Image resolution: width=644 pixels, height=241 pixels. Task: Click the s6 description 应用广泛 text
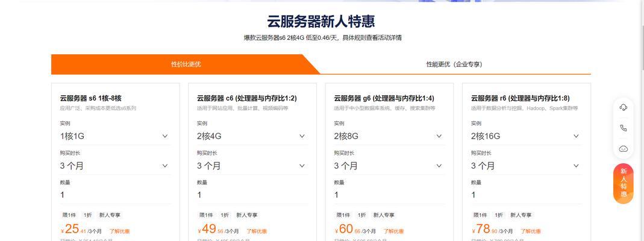pyautogui.click(x=98, y=108)
